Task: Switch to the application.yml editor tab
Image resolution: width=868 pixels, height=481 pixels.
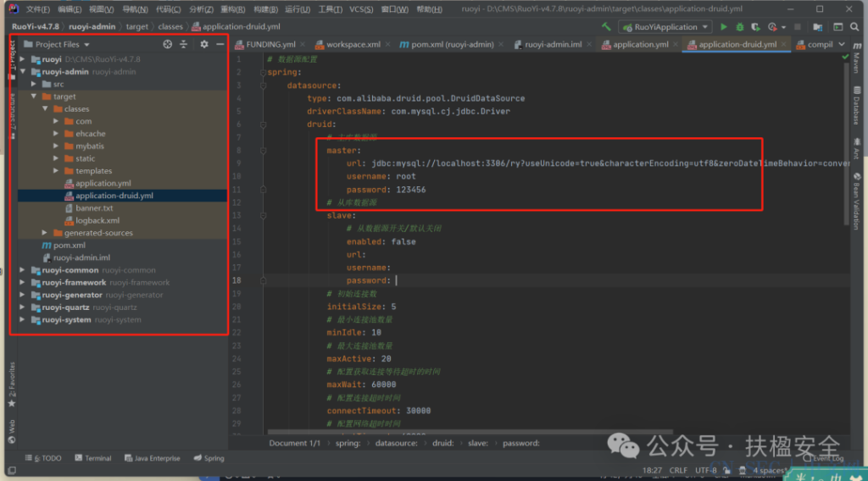Action: coord(641,44)
